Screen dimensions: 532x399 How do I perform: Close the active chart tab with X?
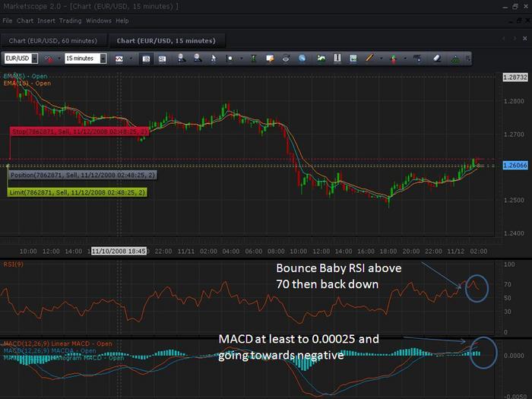point(525,39)
